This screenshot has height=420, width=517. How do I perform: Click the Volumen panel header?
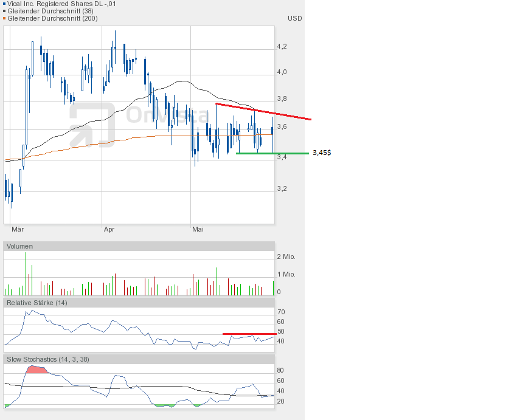click(139, 246)
